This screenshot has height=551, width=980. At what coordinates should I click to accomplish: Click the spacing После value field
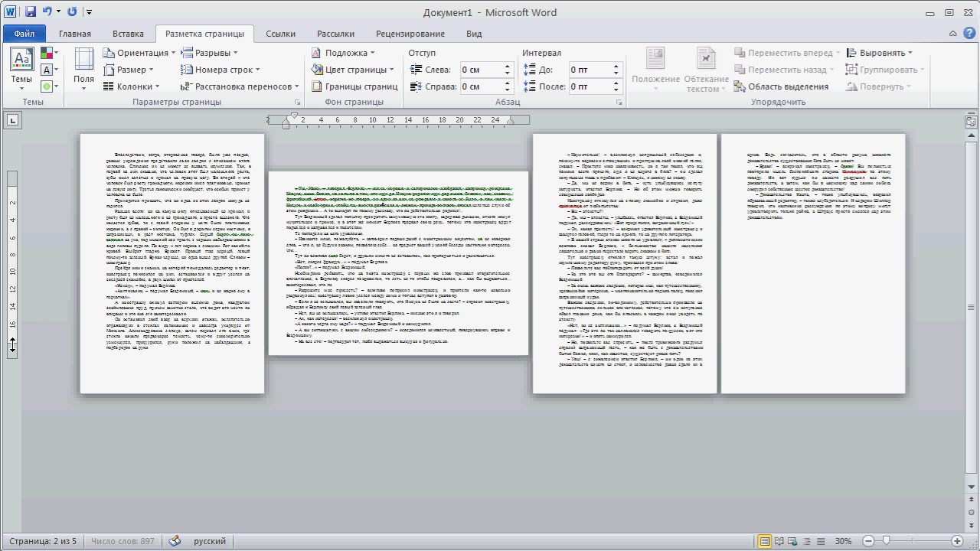pyautogui.click(x=590, y=86)
